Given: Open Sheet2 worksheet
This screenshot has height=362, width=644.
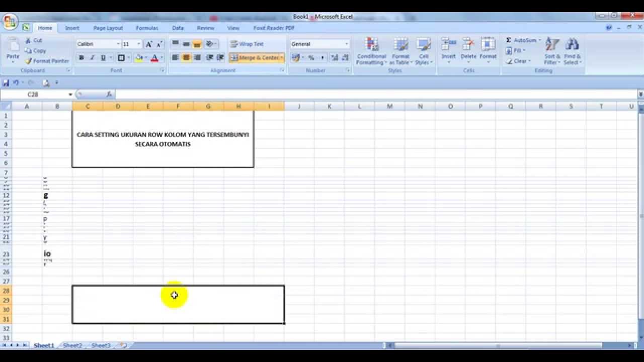Looking at the screenshot, I should click(x=72, y=345).
